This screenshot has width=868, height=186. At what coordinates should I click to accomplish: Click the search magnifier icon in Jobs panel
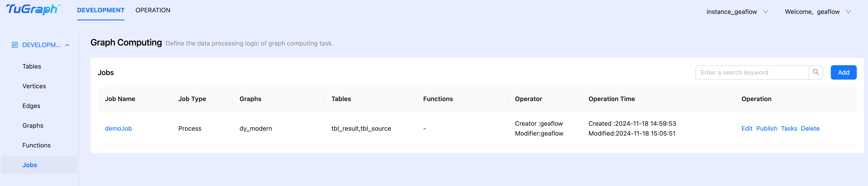click(816, 72)
